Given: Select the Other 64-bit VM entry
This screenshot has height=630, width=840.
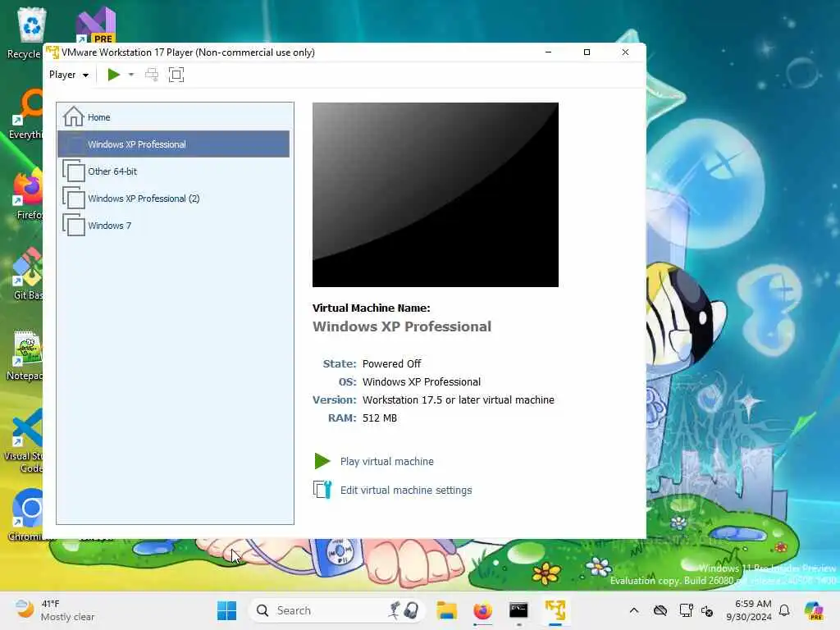Looking at the screenshot, I should coord(174,171).
